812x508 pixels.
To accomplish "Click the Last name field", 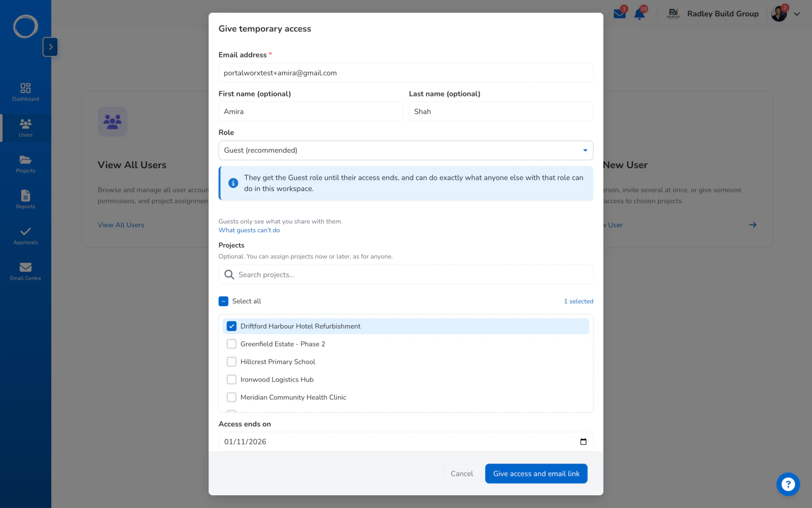I will click(x=501, y=111).
